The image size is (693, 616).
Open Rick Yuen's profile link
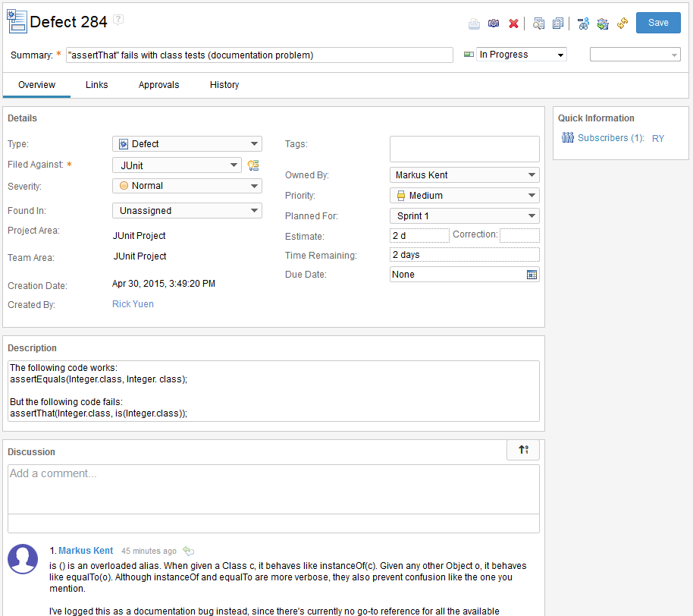[x=132, y=303]
